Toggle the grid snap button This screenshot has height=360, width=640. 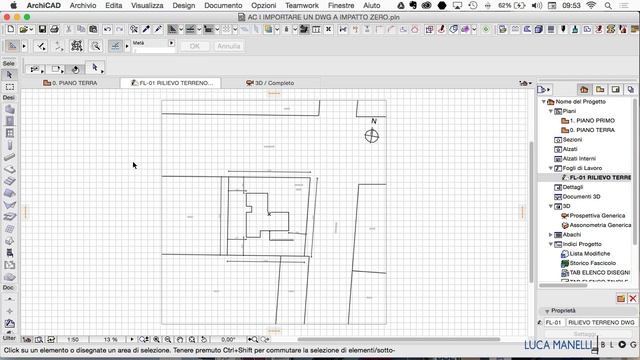click(x=226, y=29)
